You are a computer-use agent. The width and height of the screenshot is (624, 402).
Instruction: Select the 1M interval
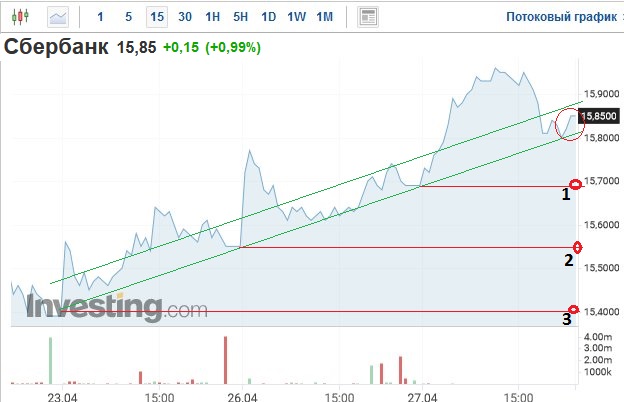click(324, 17)
